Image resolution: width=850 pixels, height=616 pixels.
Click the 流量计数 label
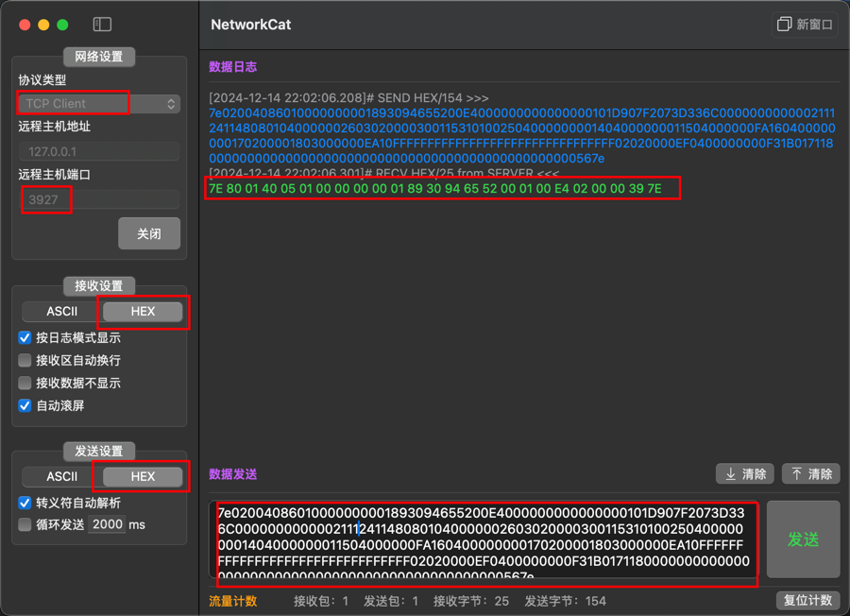point(232,601)
